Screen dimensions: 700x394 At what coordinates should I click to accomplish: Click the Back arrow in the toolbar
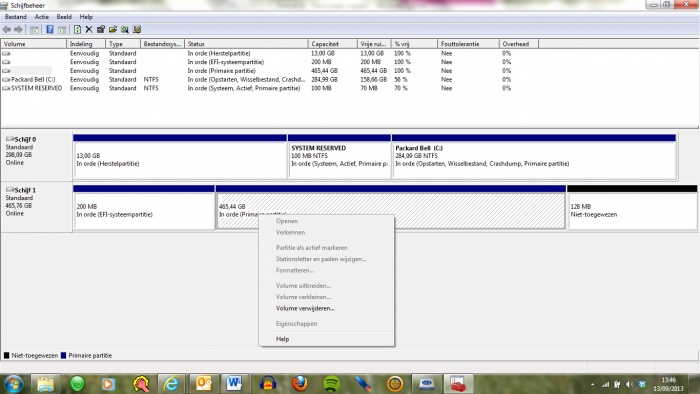click(x=7, y=29)
